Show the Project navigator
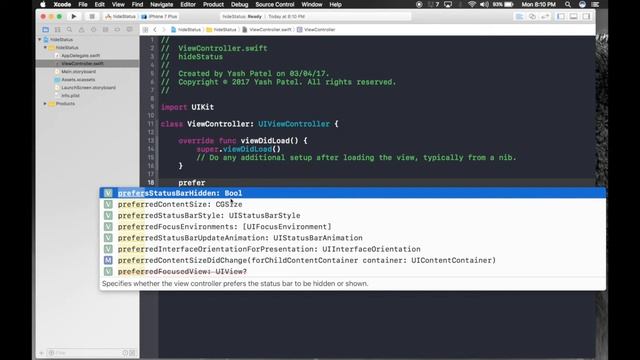This screenshot has height=360, width=640. coord(45,30)
